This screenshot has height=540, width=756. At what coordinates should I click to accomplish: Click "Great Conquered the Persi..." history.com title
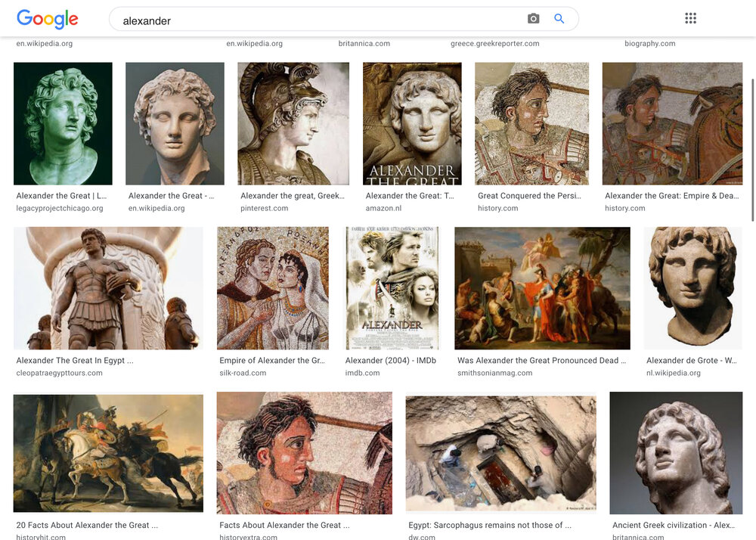(529, 196)
